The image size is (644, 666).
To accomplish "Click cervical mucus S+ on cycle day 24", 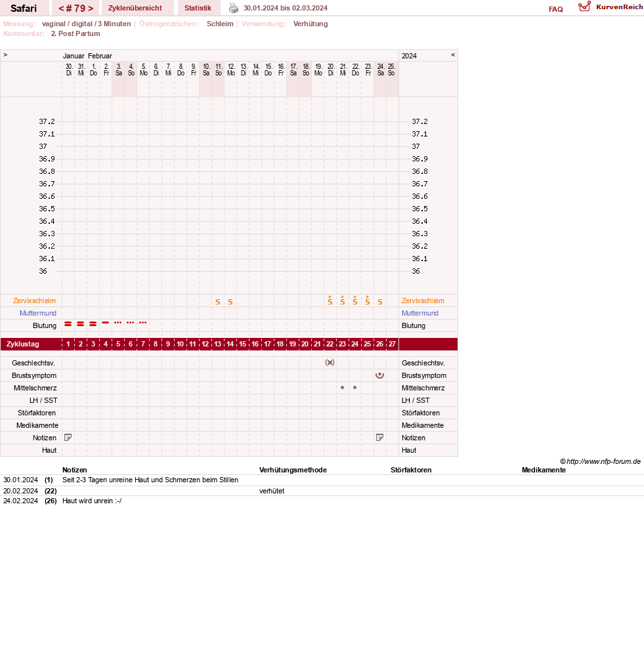I will [x=355, y=301].
